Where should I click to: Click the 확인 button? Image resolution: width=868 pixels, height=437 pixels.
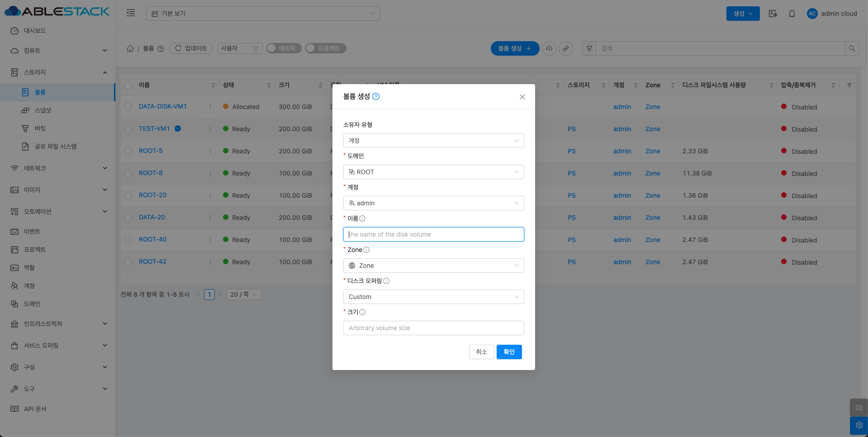pos(509,352)
